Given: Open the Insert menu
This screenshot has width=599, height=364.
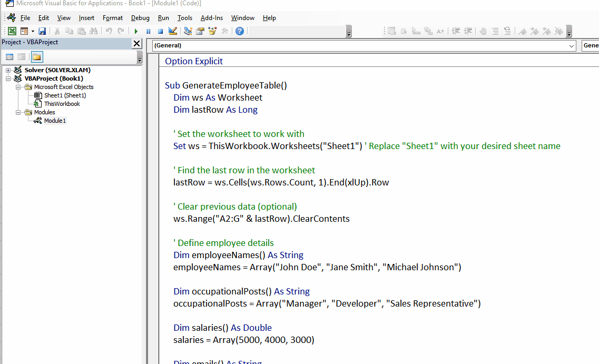Looking at the screenshot, I should (x=87, y=18).
